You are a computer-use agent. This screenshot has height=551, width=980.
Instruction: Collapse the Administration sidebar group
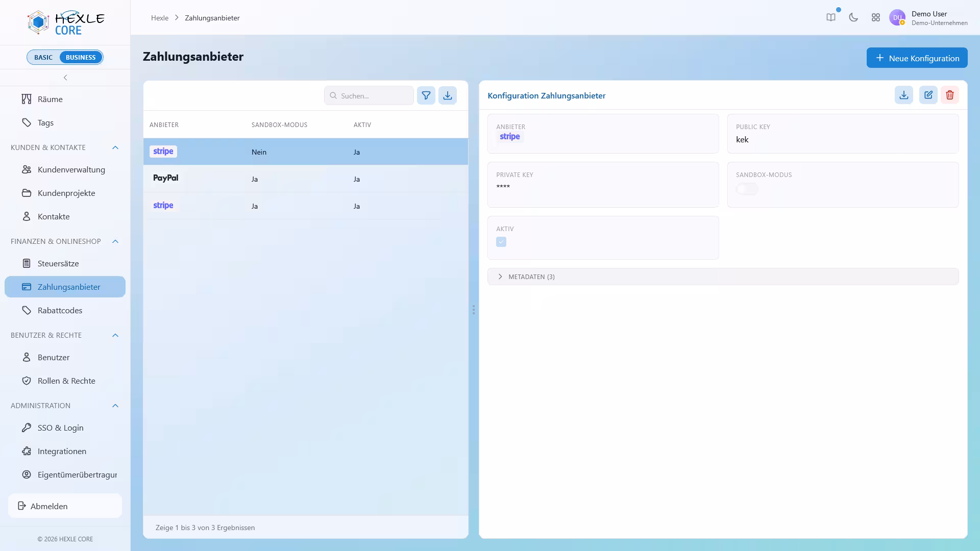click(x=115, y=406)
